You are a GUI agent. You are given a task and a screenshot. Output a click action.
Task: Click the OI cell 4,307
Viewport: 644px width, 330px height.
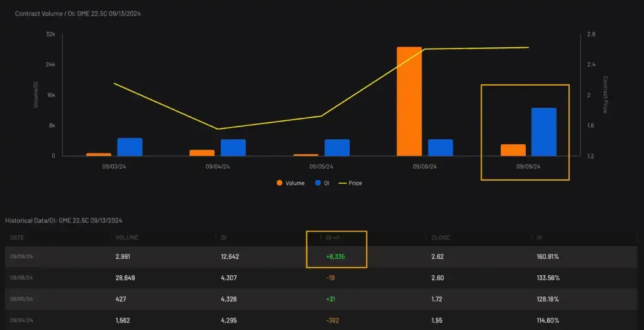click(229, 278)
